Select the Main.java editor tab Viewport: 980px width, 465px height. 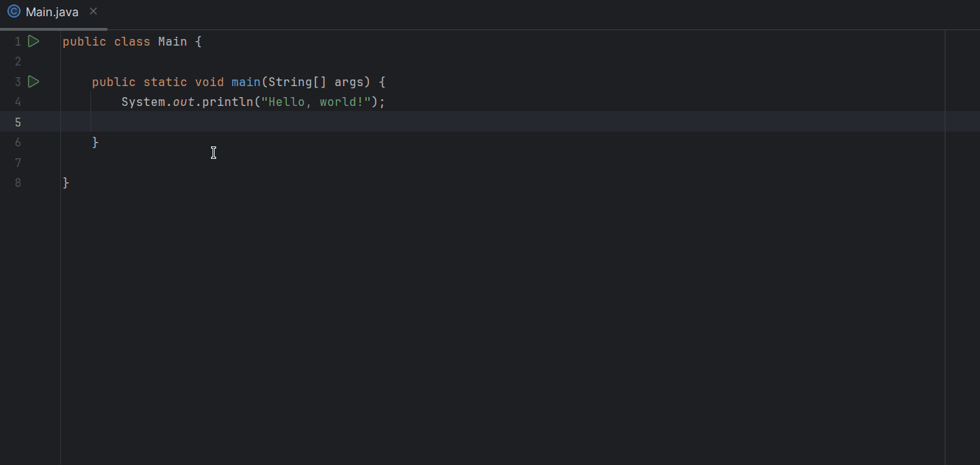[x=53, y=13]
